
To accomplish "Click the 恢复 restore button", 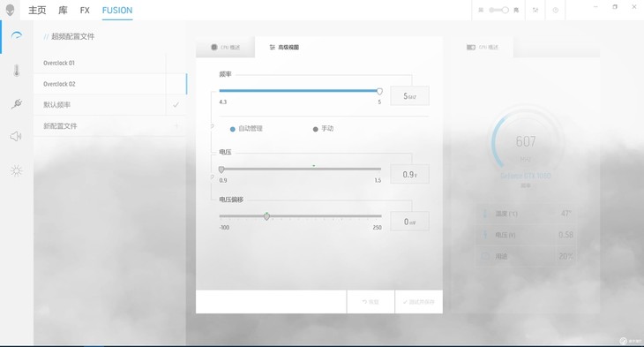I will tap(371, 302).
